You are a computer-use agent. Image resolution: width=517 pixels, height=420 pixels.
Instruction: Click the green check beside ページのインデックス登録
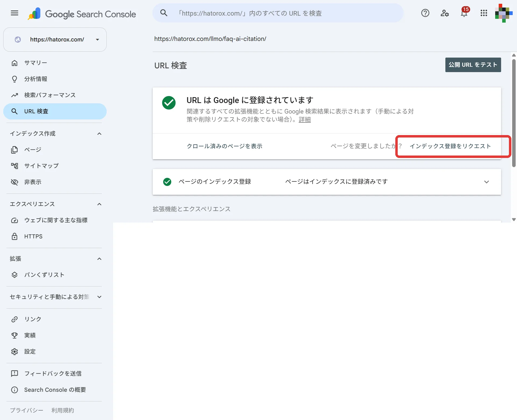[x=167, y=182]
